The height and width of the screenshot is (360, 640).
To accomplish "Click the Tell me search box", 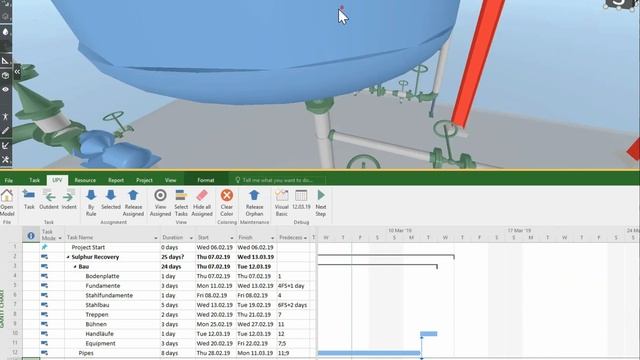I will (x=280, y=180).
